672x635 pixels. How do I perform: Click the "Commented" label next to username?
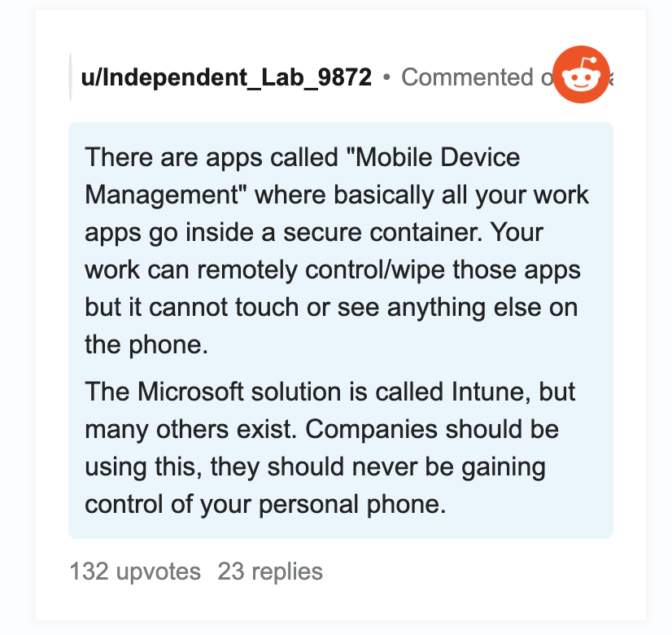467,77
